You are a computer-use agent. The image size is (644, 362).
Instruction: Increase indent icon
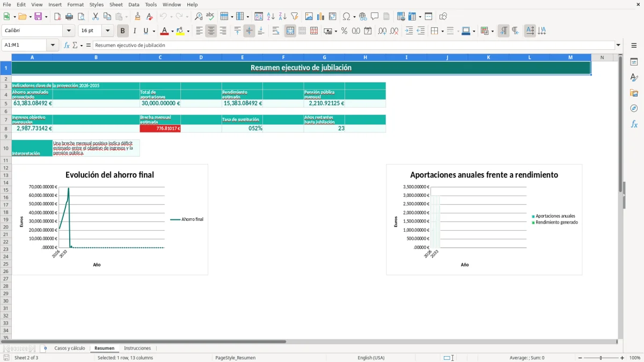pyautogui.click(x=409, y=31)
